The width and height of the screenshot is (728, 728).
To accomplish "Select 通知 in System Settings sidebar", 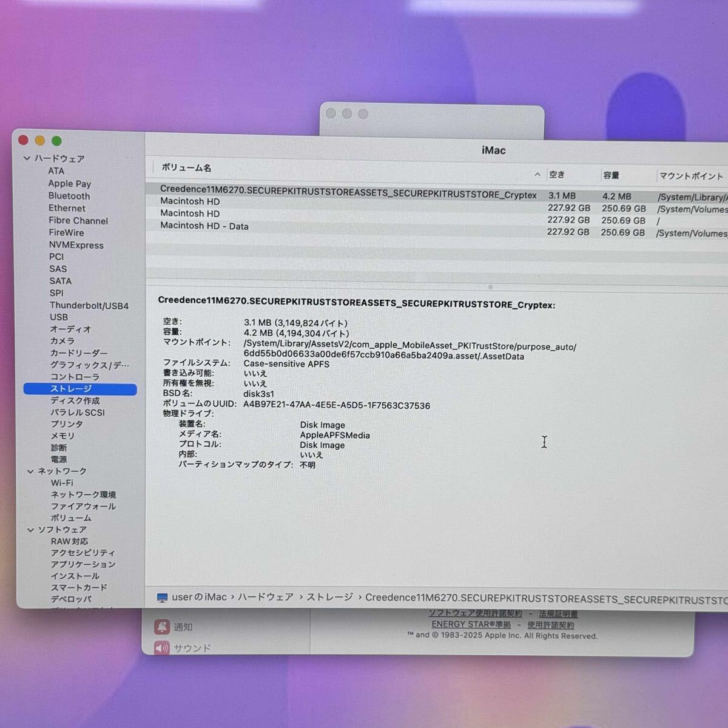I will coord(174,627).
